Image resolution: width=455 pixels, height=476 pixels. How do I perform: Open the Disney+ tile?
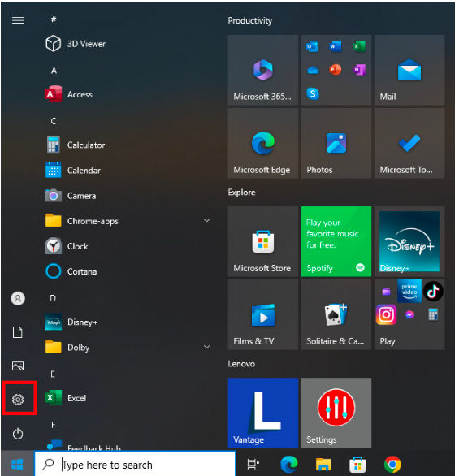[409, 241]
